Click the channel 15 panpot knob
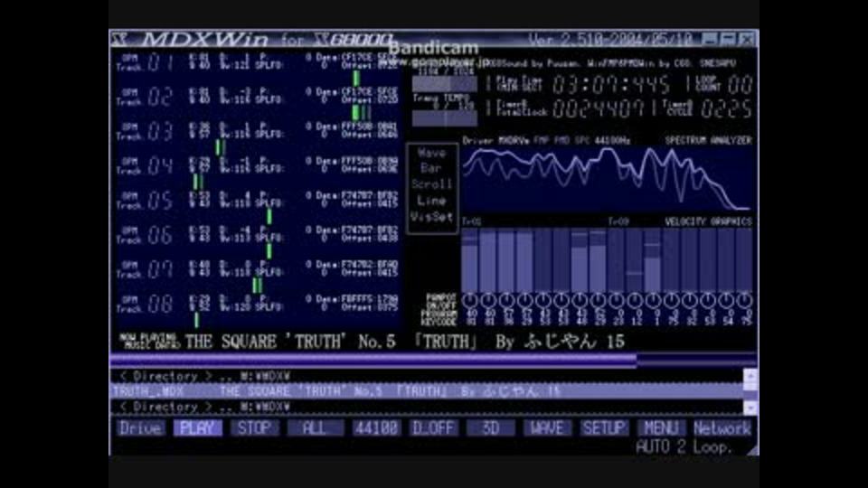868x488 pixels. point(726,300)
